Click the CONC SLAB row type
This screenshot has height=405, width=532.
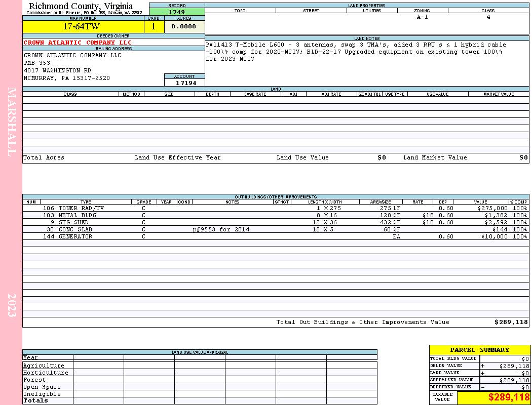pyautogui.click(x=75, y=229)
